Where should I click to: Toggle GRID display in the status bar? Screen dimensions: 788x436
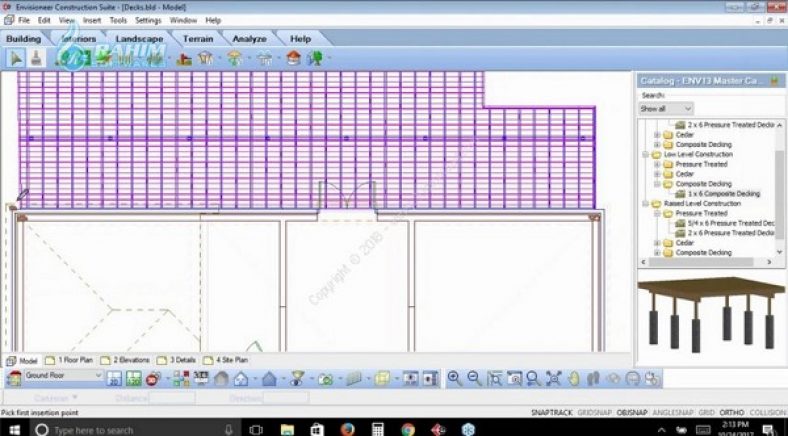pos(706,412)
